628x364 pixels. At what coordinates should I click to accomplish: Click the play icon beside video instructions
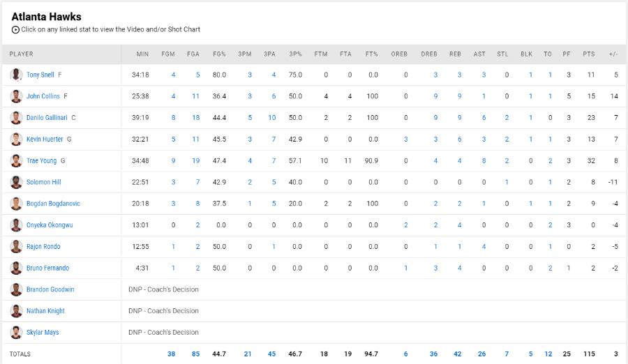(x=15, y=29)
